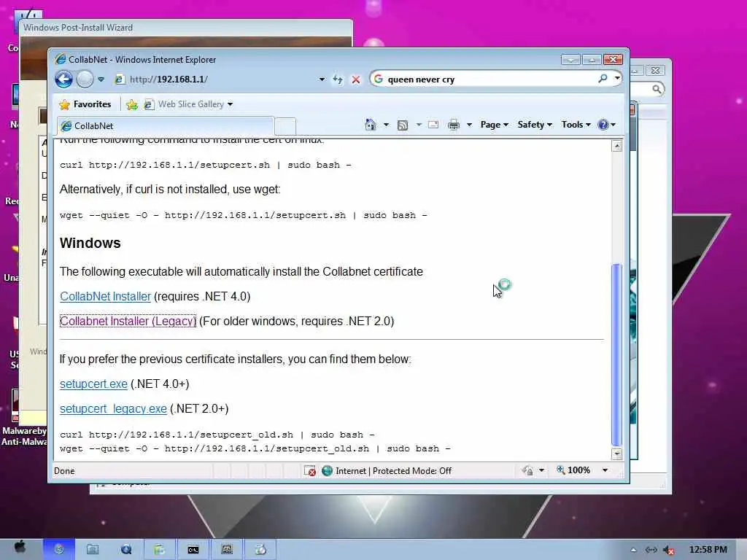Click the Internet Protected Mode Off zone indicator
The image size is (747, 560).
pyautogui.click(x=387, y=471)
